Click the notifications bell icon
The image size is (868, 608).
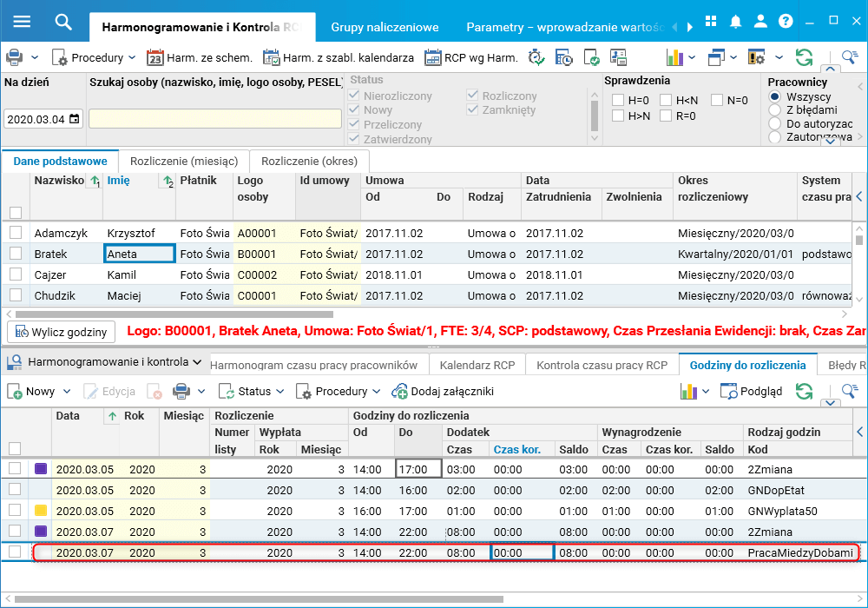pyautogui.click(x=736, y=21)
